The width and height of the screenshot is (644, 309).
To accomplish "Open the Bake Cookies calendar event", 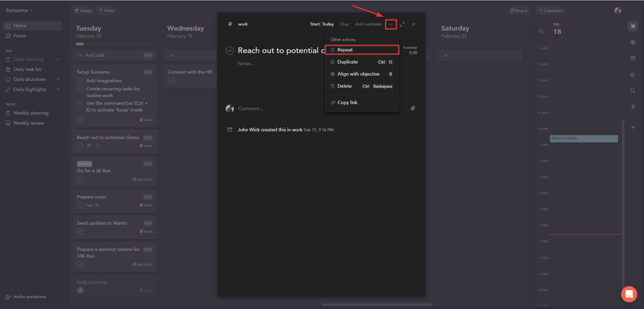I will [584, 138].
